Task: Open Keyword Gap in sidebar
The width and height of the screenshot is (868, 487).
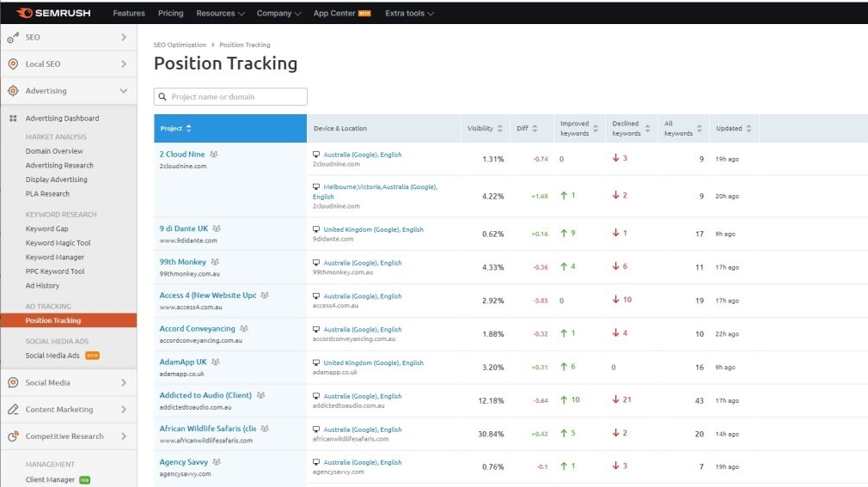Action: coord(47,228)
